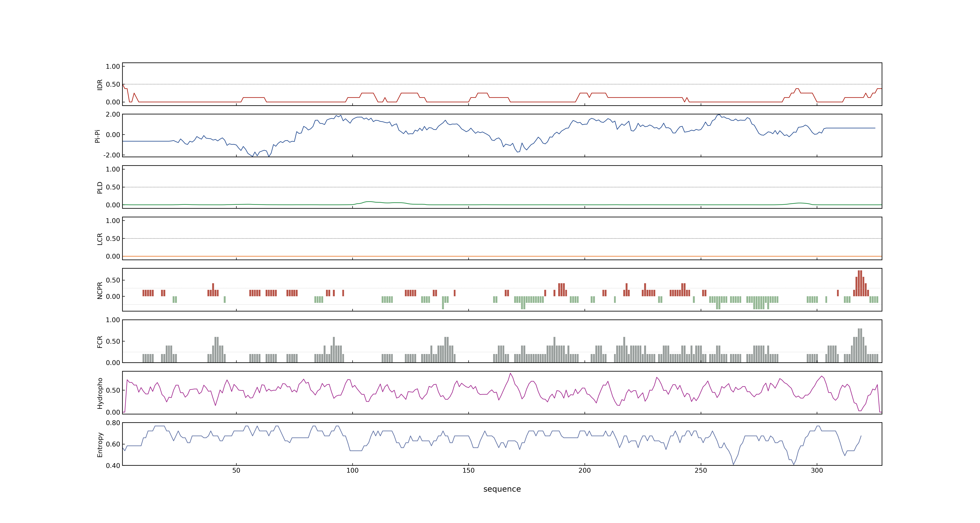
Task: Click the 1.00 tick on PLD axis
Action: tap(113, 169)
